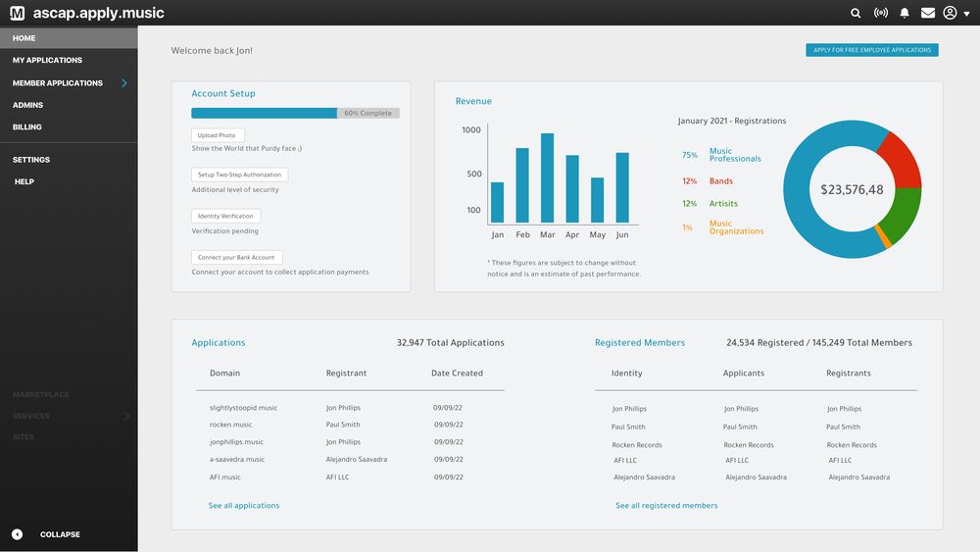980x552 pixels.
Task: Click 32,947 Total Applications text
Action: [x=450, y=342]
